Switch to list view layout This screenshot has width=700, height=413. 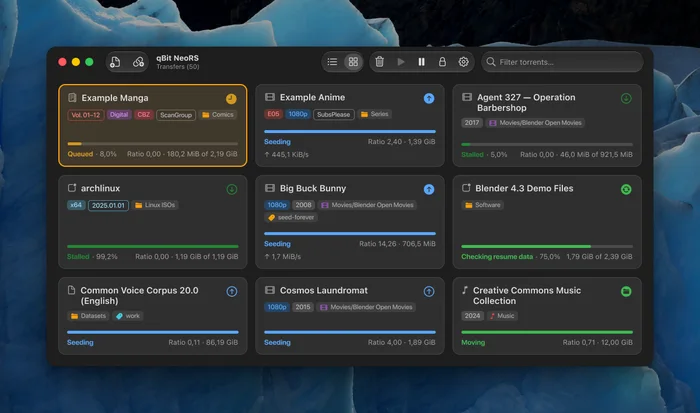click(x=332, y=62)
